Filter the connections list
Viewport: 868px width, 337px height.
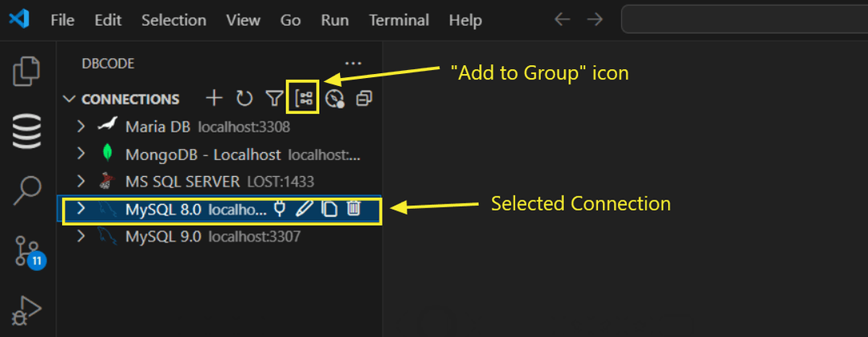275,99
